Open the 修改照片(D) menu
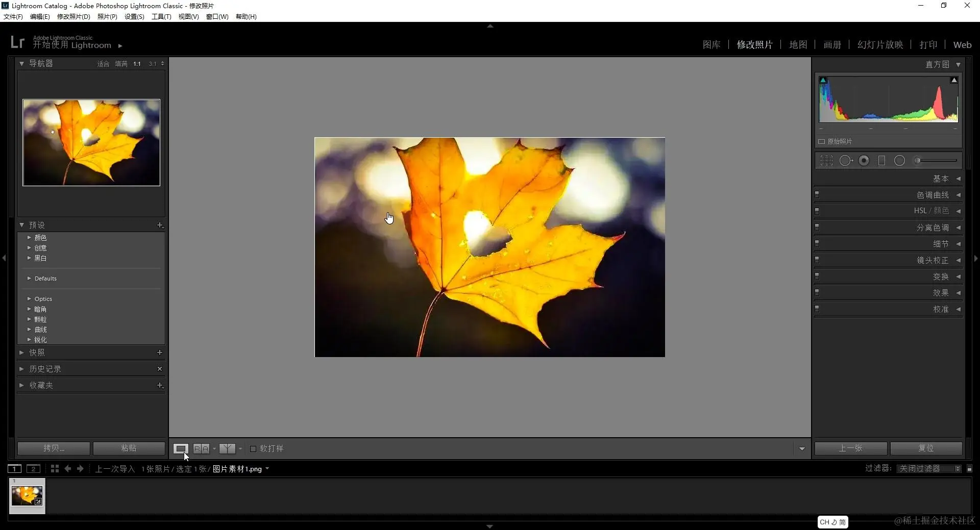The image size is (980, 530). 73,17
